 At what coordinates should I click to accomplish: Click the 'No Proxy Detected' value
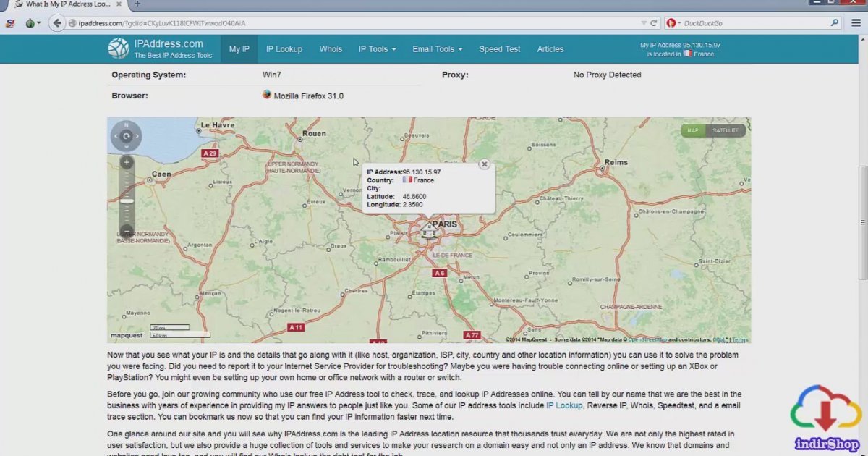[607, 75]
